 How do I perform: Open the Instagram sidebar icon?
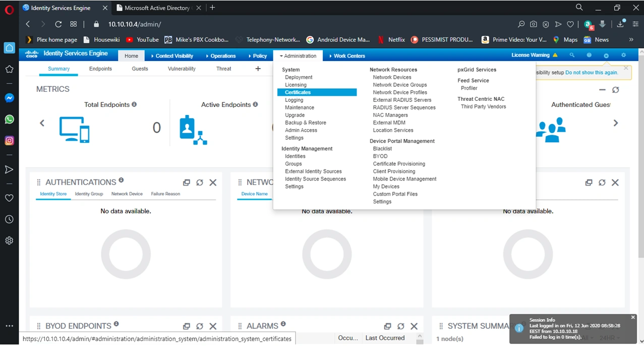pos(9,141)
